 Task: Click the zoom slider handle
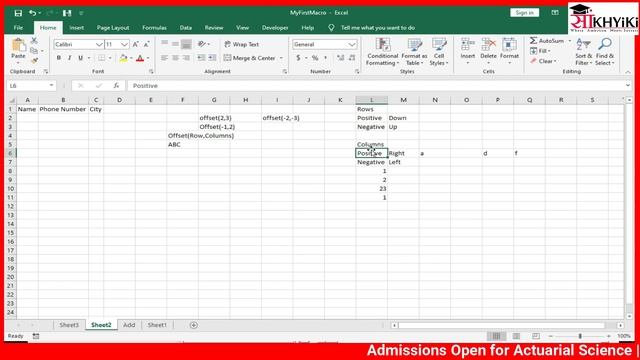(580, 336)
